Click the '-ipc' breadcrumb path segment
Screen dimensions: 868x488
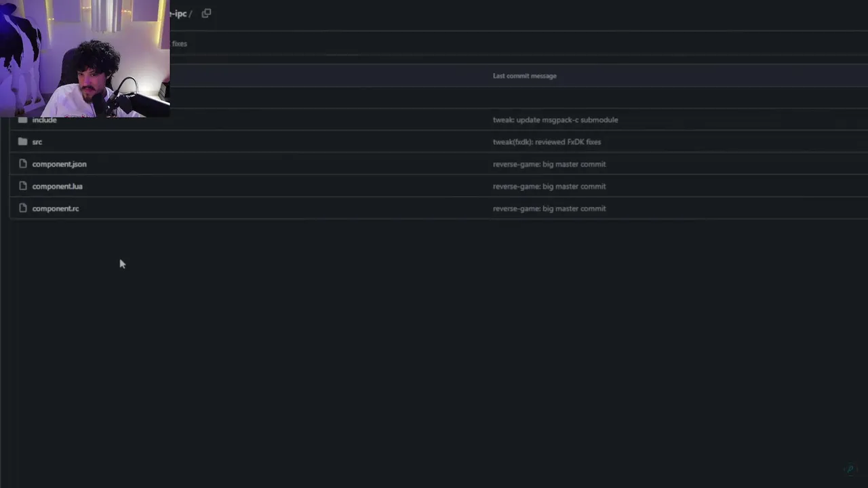(x=179, y=14)
